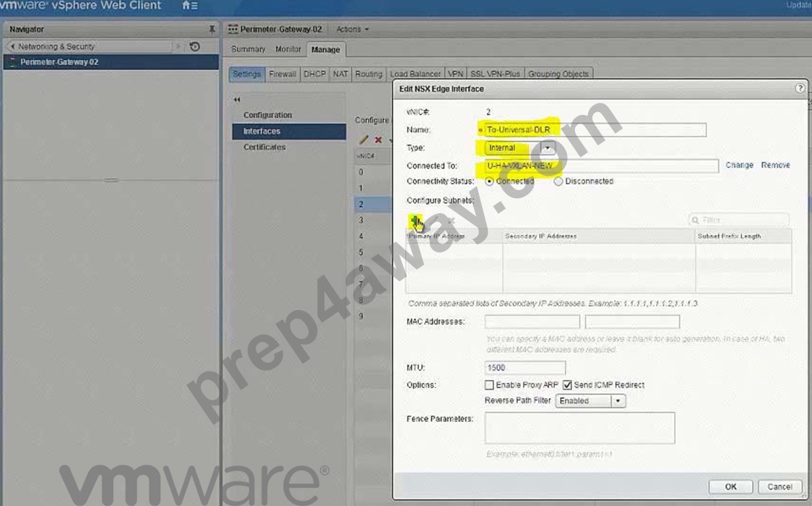The width and height of the screenshot is (812, 506).
Task: Open the Load Balancer sub-tab
Action: [x=415, y=74]
